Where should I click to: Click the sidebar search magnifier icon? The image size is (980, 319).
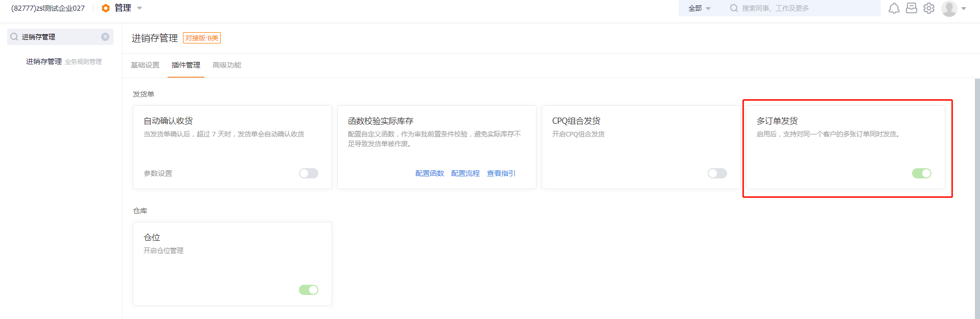point(14,37)
